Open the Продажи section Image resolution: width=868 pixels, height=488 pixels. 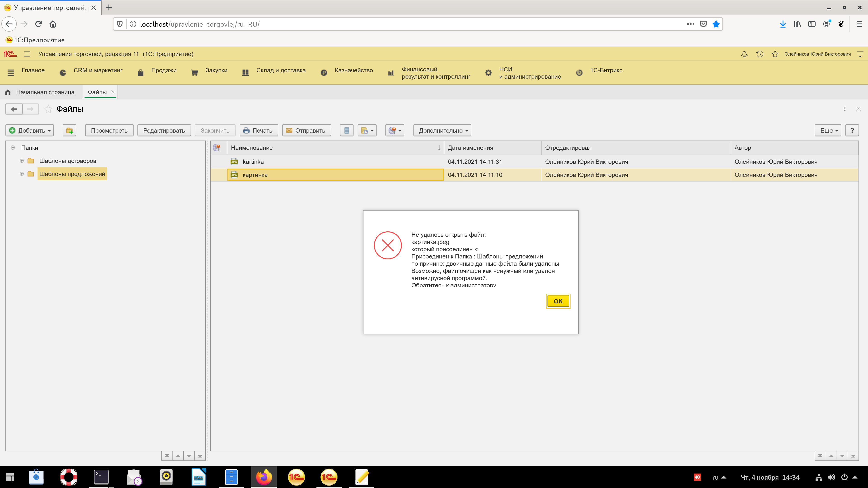(164, 70)
